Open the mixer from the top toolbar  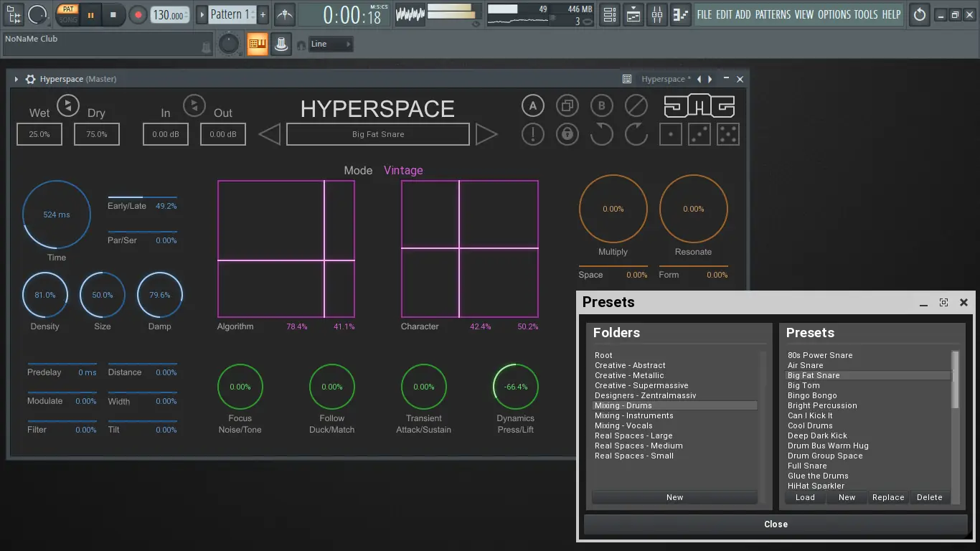657,14
